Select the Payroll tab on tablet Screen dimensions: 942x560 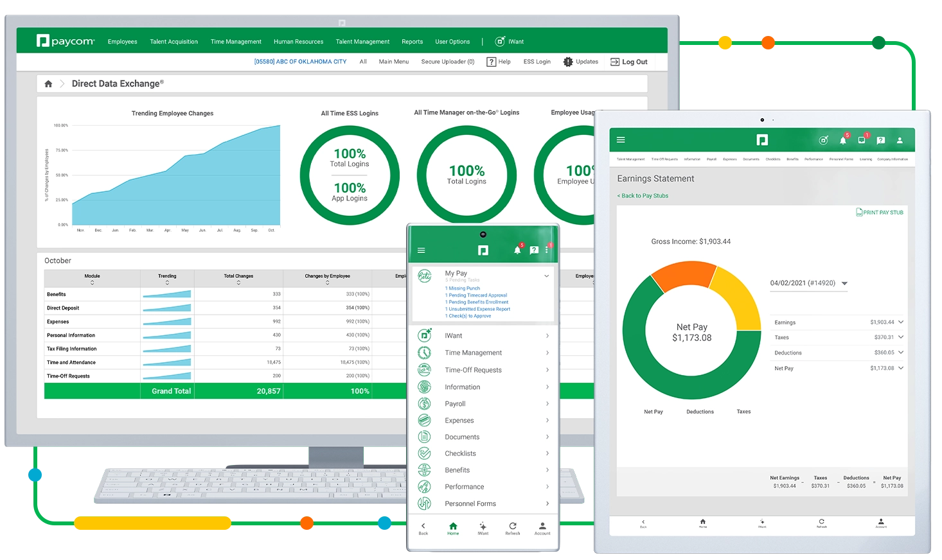[711, 159]
